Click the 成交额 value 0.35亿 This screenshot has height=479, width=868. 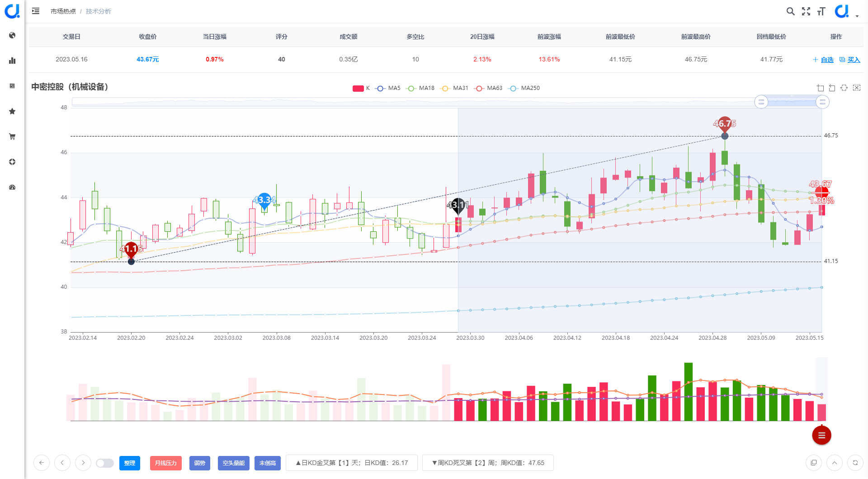click(349, 60)
